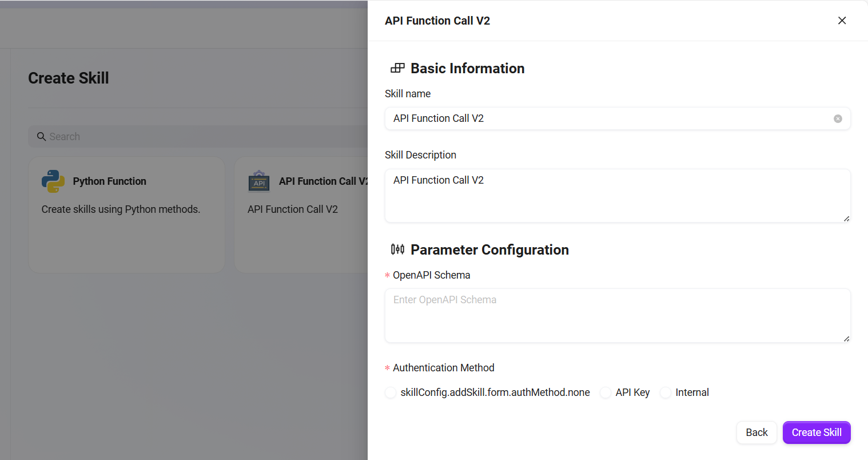Click the Parameter Configuration sliders icon
Screen dimensions: 868x460
397,249
